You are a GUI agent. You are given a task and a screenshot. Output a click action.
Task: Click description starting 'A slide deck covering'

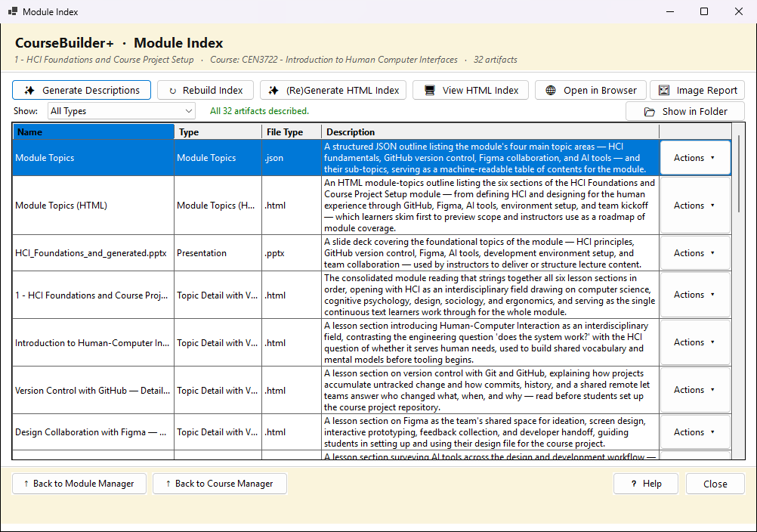(490, 253)
